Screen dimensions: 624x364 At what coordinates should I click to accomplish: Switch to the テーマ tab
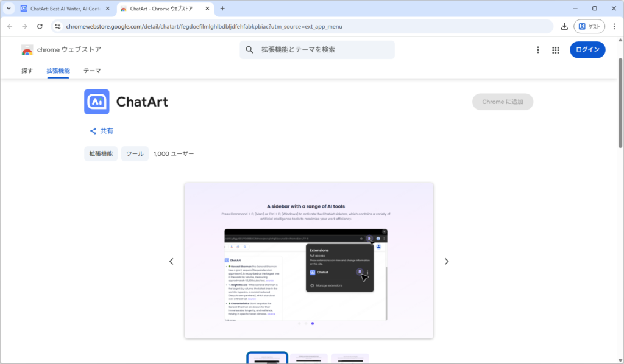point(92,71)
